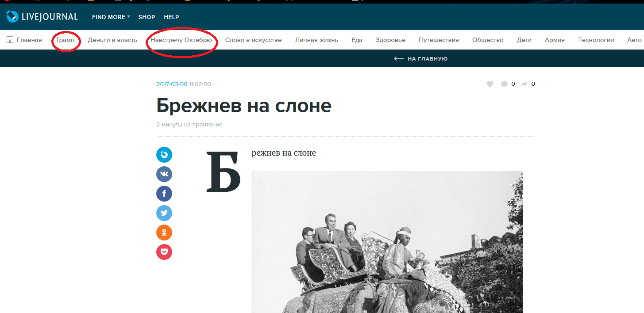Open the SHOP menu item

click(x=147, y=17)
